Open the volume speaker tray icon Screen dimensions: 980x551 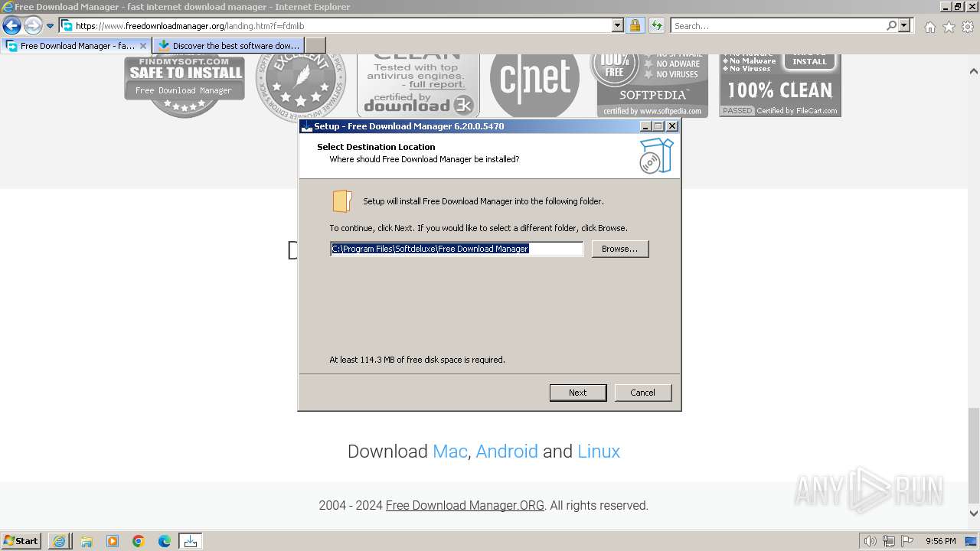871,541
